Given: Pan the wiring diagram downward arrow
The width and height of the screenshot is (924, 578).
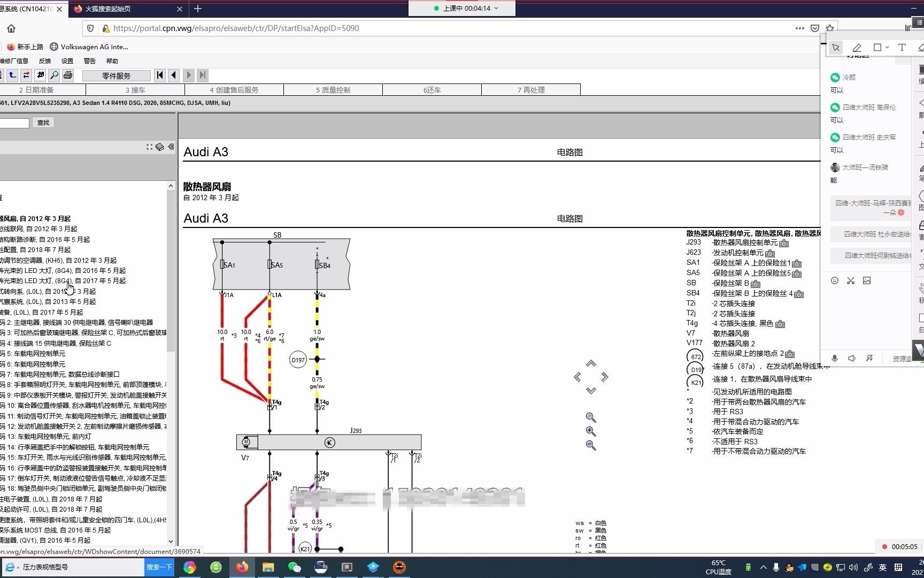Looking at the screenshot, I should [x=591, y=391].
